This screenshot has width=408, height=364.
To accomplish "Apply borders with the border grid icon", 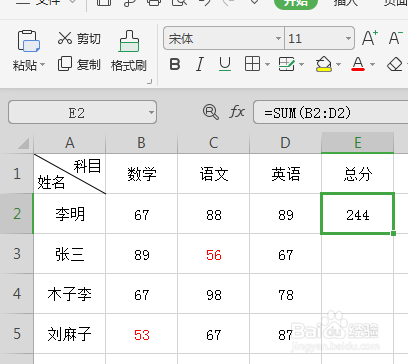I will pos(252,64).
